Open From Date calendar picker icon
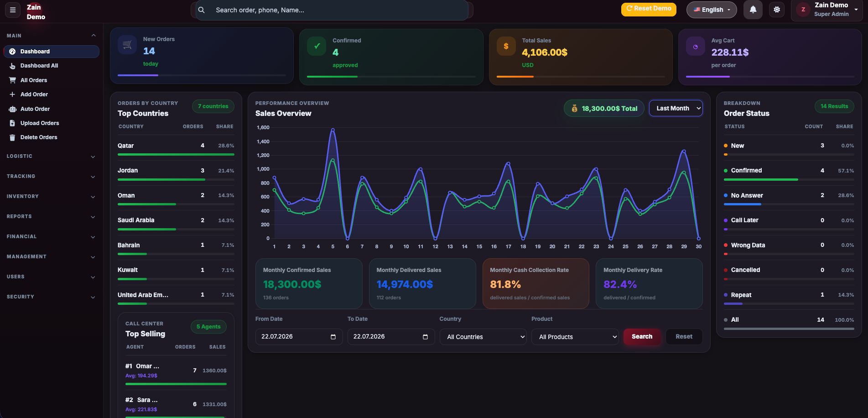Viewport: 868px width, 418px height. [333, 337]
